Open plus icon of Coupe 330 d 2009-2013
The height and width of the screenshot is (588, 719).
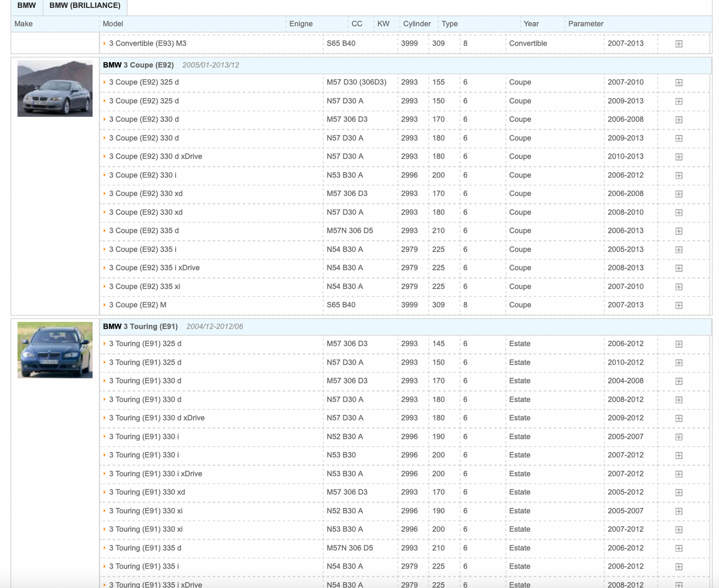pos(679,138)
